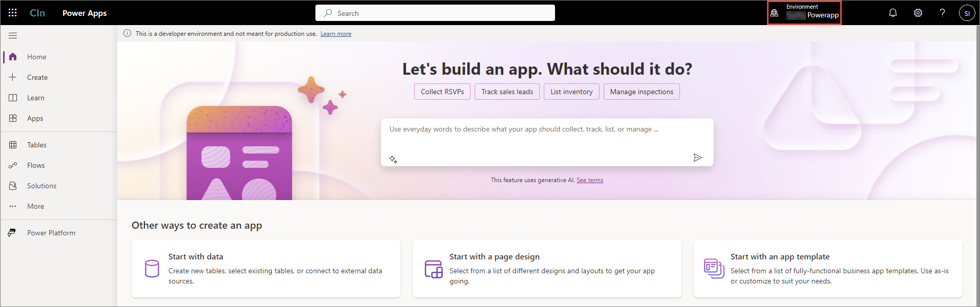Screen dimensions: 980x307
Task: Click the Tables grid icon
Action: tap(13, 145)
